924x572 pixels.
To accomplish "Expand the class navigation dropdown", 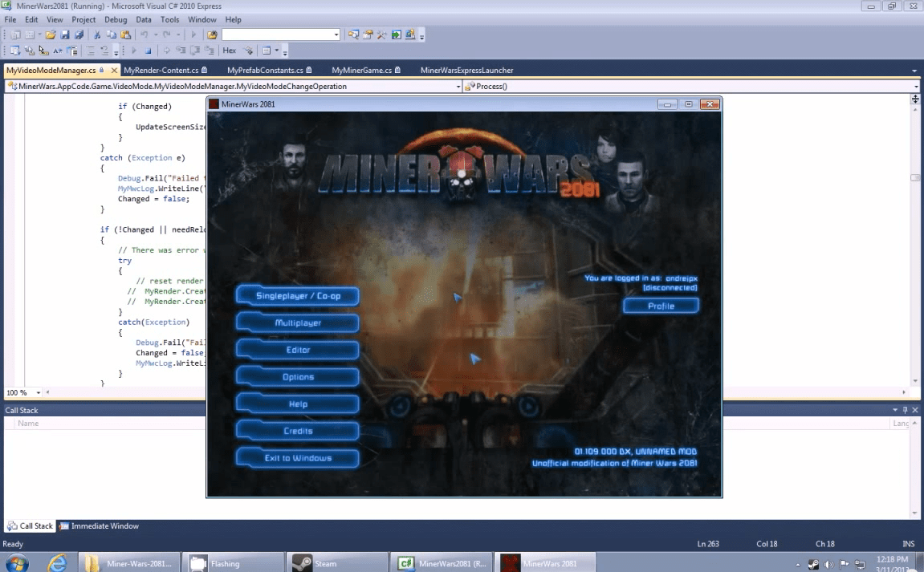I will pyautogui.click(x=458, y=87).
